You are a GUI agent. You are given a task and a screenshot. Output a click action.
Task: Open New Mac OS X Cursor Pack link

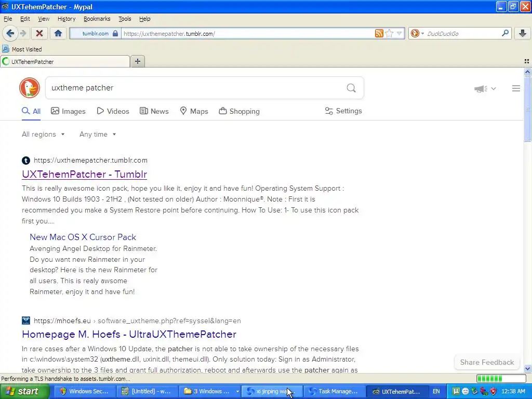[83, 237]
